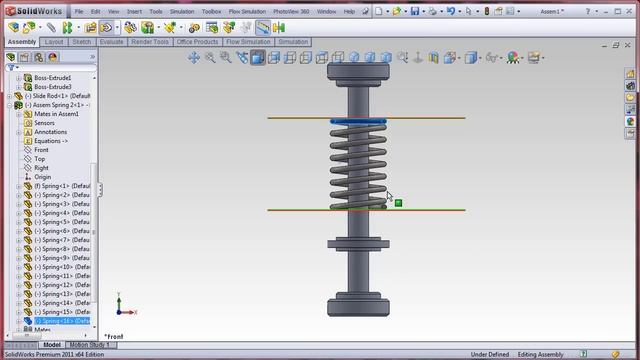Image resolution: width=640 pixels, height=360 pixels.
Task: Open the Save dropdown arrow
Action: coord(423,12)
